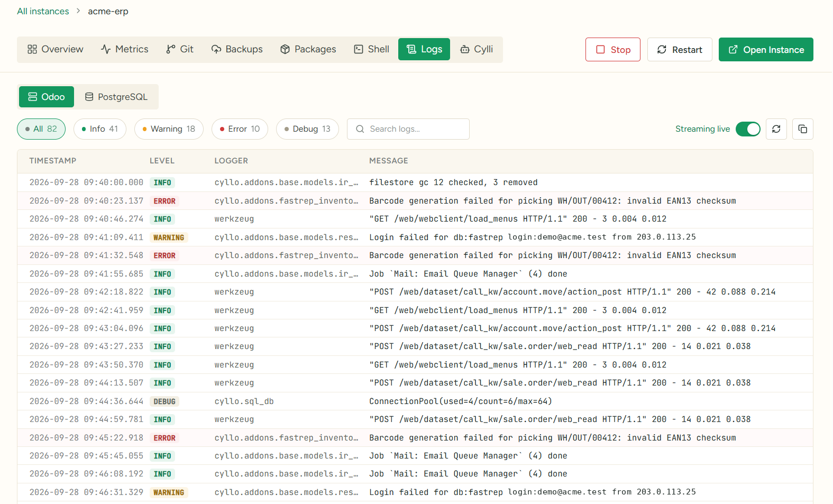
Task: Click the 09:46:08.192 INFO badge
Action: (x=162, y=474)
